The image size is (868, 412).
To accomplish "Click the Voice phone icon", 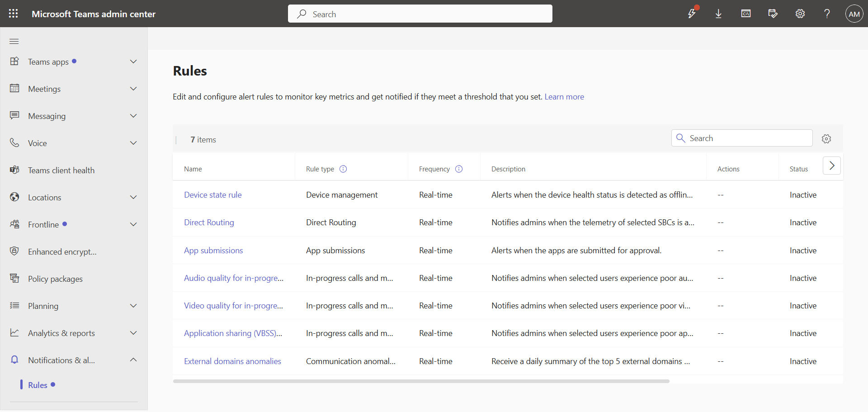I will pos(14,142).
